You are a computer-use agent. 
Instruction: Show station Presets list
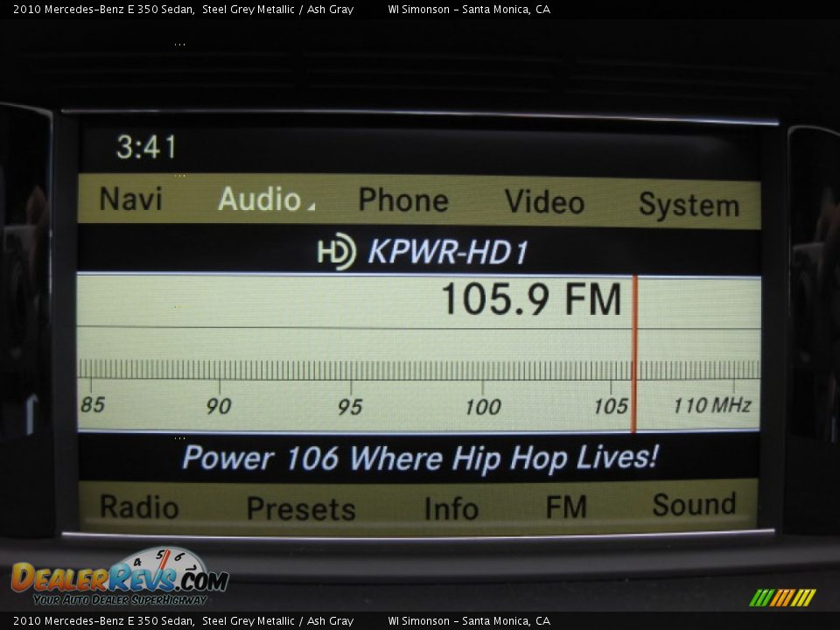301,508
